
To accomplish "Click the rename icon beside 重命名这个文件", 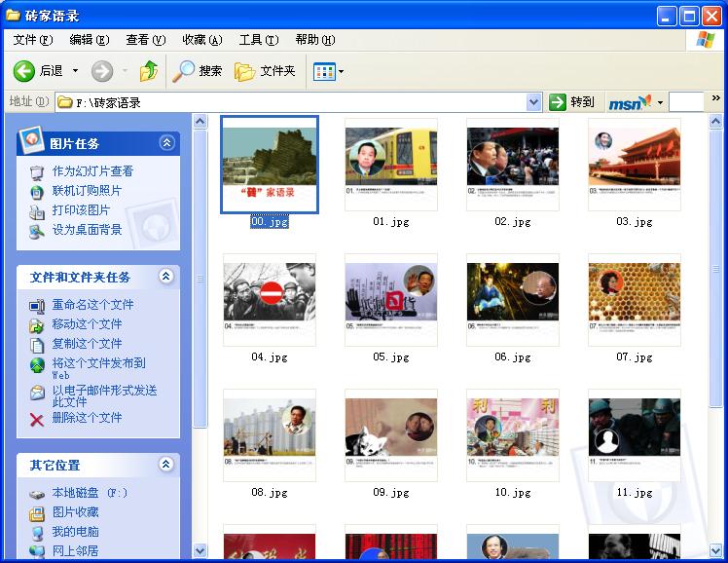I will point(37,306).
